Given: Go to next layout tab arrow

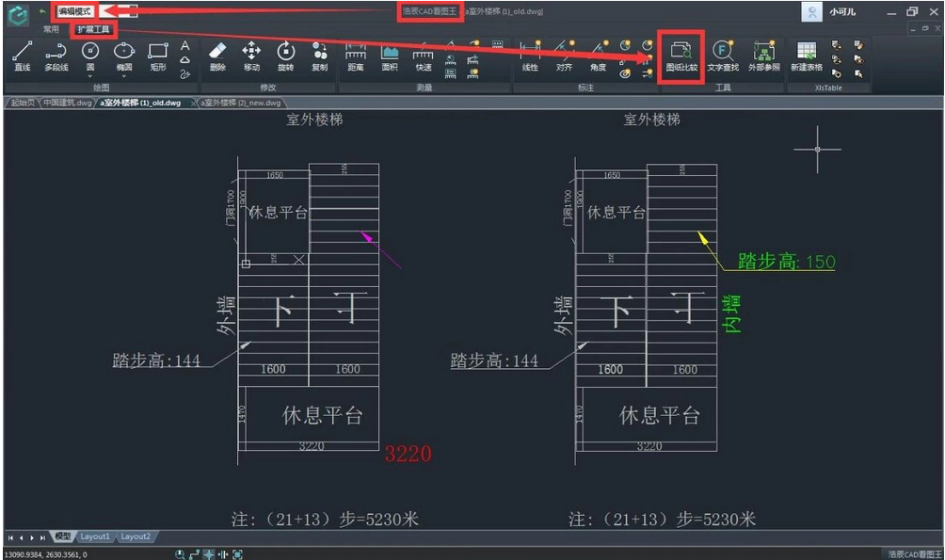Looking at the screenshot, I should coord(31,537).
